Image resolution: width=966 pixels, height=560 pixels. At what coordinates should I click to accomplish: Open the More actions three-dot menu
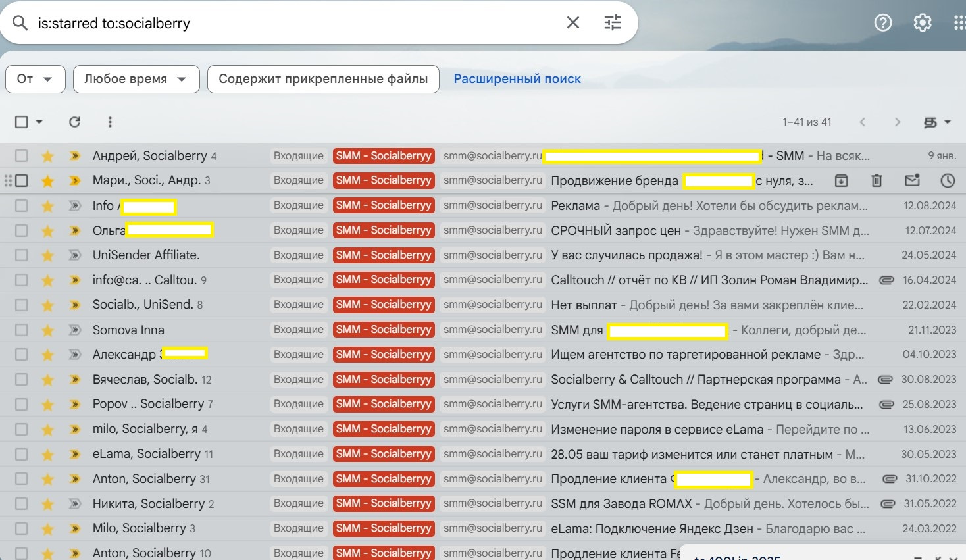pyautogui.click(x=110, y=122)
